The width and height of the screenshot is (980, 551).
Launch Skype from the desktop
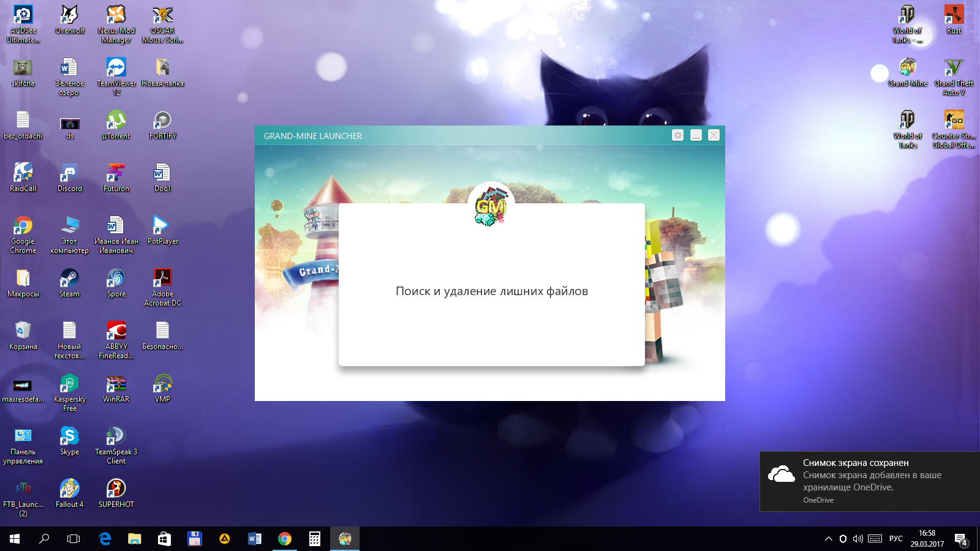click(x=70, y=441)
